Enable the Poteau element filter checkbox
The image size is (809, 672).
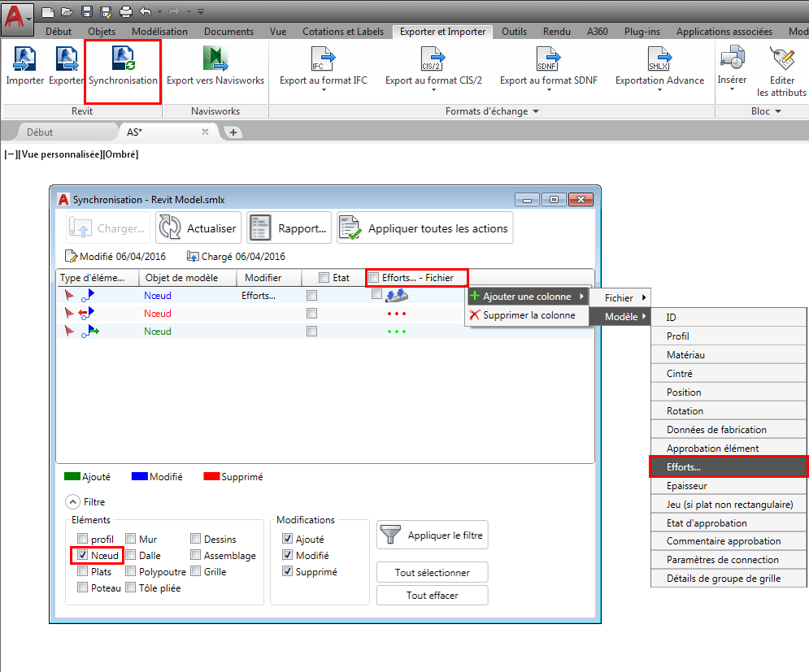[83, 587]
